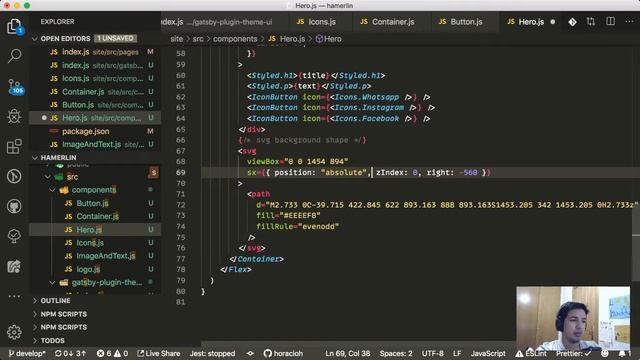Click line number 69 in gutter
The width and height of the screenshot is (640, 360).
point(180,173)
